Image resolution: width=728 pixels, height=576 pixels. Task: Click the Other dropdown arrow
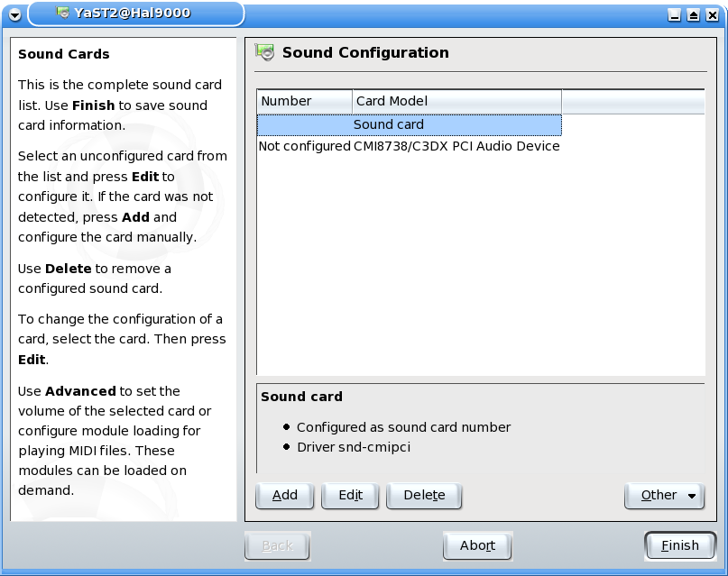coord(692,496)
